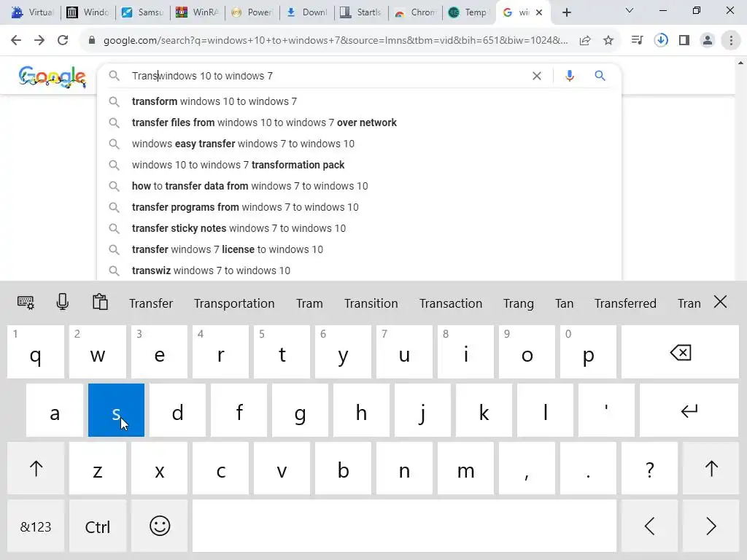Select suggestion about transfer files over network
This screenshot has height=560, width=747.
(359, 122)
